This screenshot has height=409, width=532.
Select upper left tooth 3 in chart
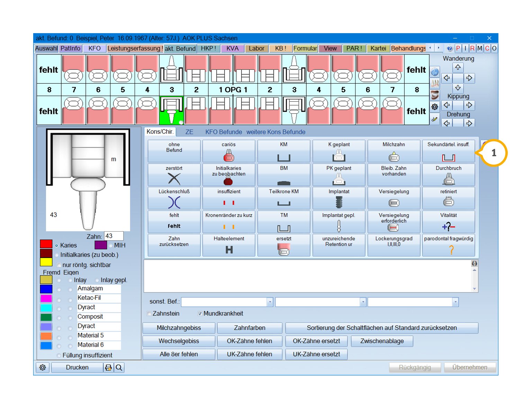coord(172,69)
